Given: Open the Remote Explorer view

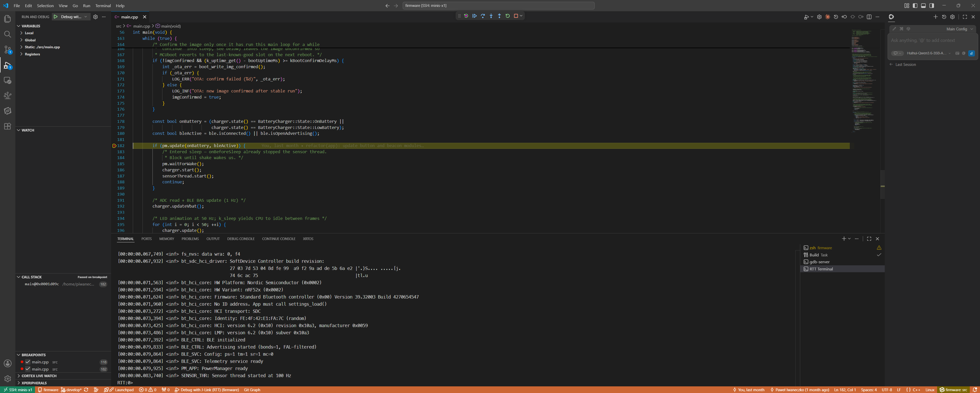Looking at the screenshot, I should coord(7,80).
